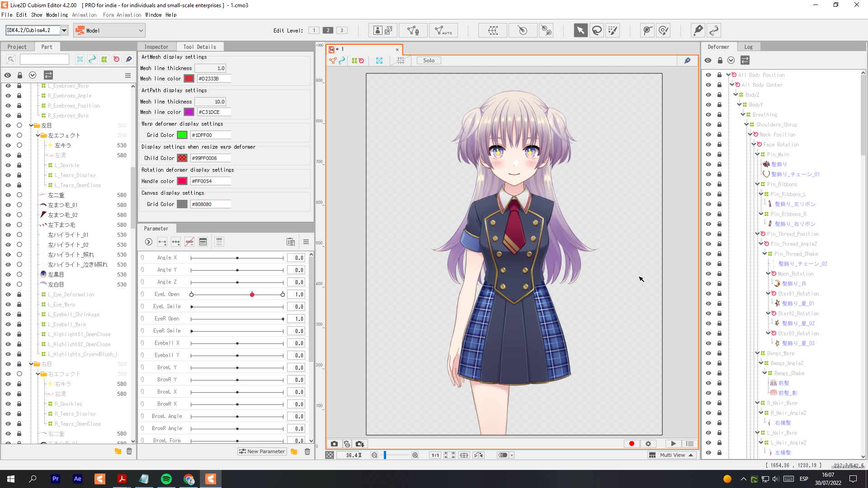Collapse the Pin_Ribbons deformer tree
Viewport: 868px width, 488px height.
[758, 184]
